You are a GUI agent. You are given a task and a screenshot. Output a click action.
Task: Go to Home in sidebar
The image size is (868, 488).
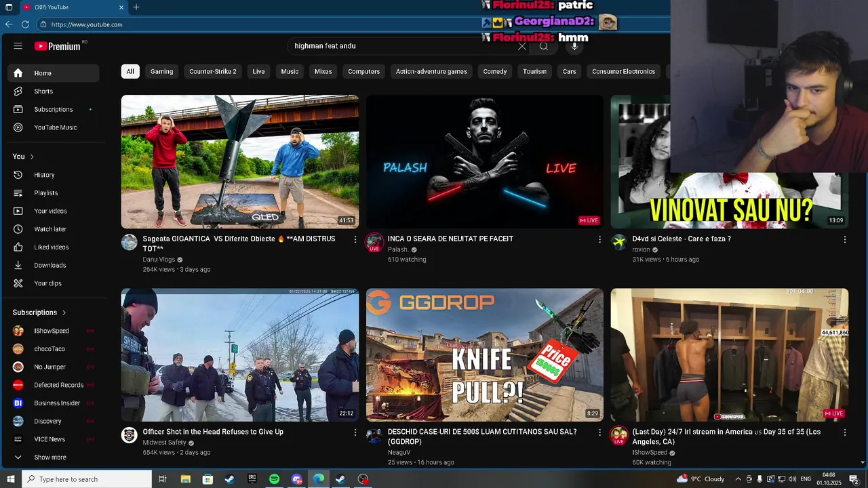pos(54,73)
